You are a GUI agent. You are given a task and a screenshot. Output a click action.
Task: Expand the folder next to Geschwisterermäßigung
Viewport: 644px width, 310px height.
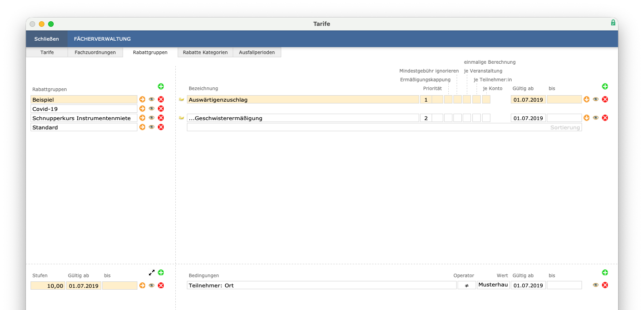click(x=181, y=118)
